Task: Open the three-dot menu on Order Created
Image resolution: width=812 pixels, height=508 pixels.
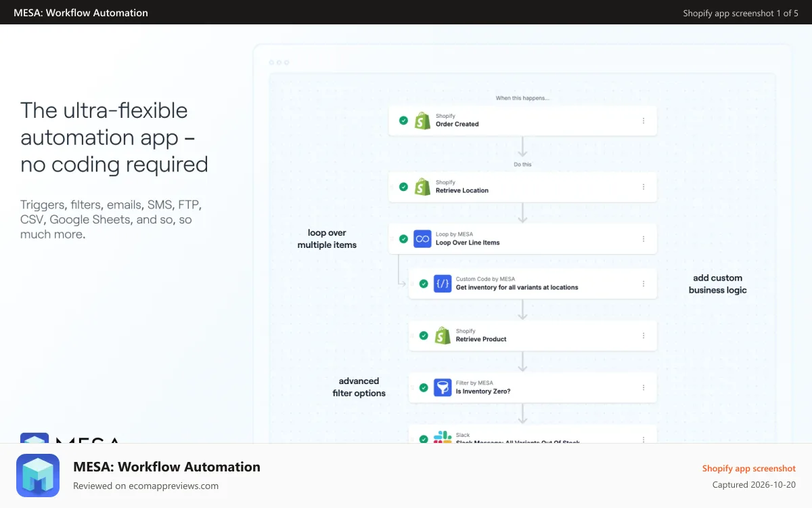Action: pyautogui.click(x=644, y=121)
